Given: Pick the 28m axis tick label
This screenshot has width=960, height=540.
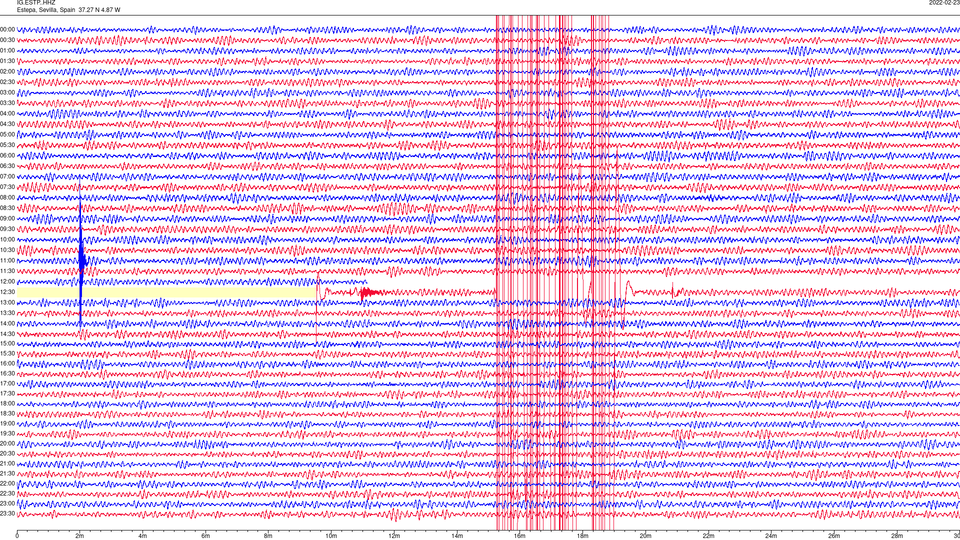Looking at the screenshot, I should [x=897, y=536].
